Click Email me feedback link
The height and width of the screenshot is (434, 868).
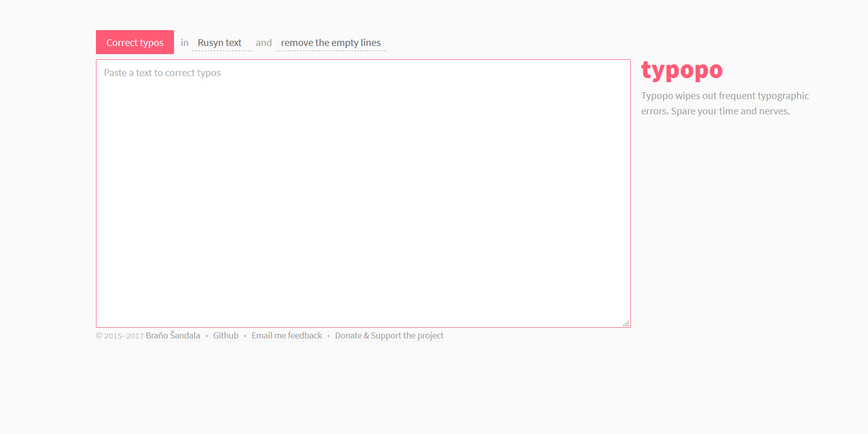click(287, 335)
